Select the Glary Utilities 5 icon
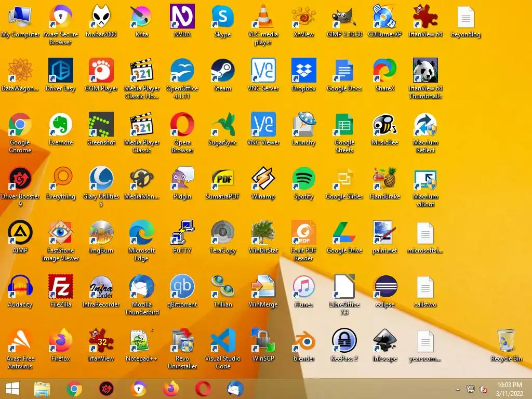Viewport: 532px width, 399px height. (x=101, y=178)
